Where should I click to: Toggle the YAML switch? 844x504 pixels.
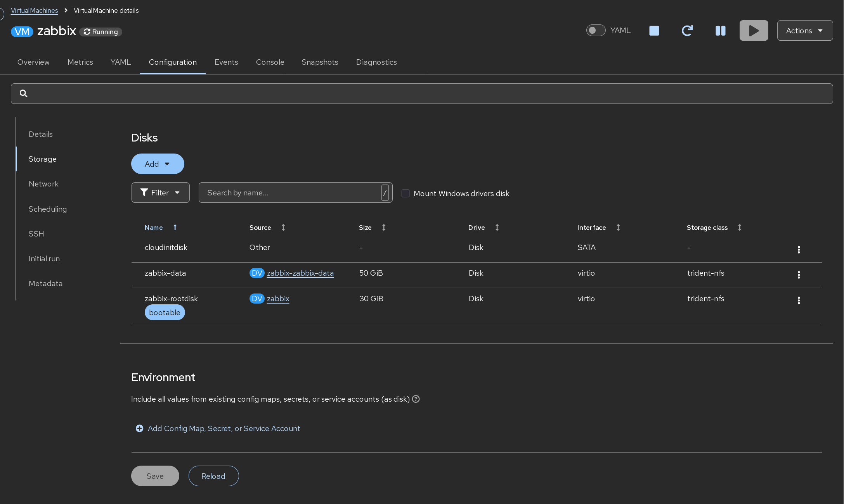click(596, 30)
